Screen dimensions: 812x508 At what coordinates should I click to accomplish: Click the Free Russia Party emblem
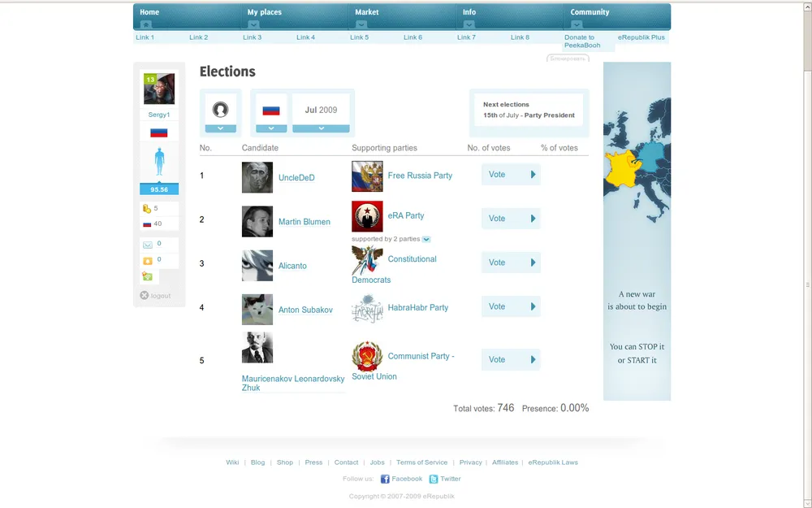point(367,176)
